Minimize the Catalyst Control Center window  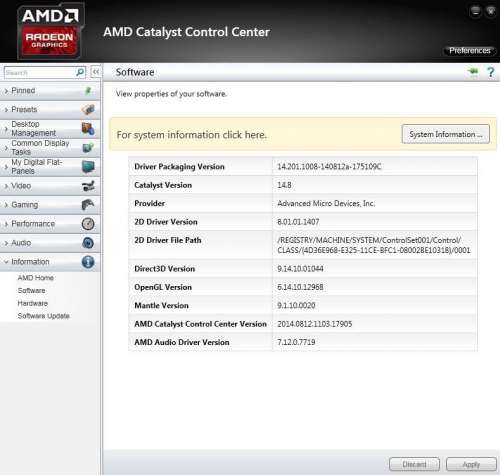[x=476, y=11]
